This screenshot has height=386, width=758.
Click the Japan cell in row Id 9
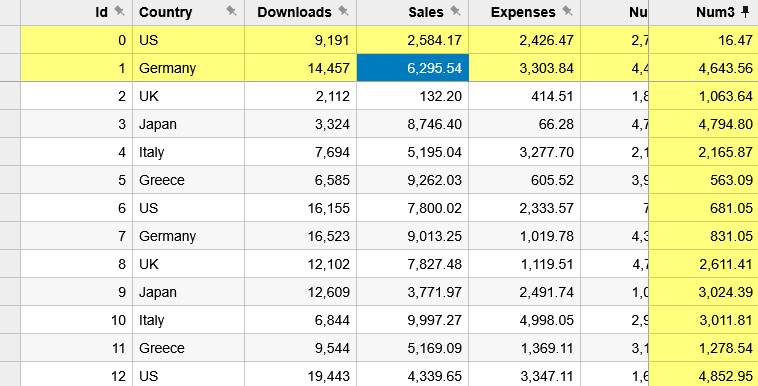tap(189, 292)
